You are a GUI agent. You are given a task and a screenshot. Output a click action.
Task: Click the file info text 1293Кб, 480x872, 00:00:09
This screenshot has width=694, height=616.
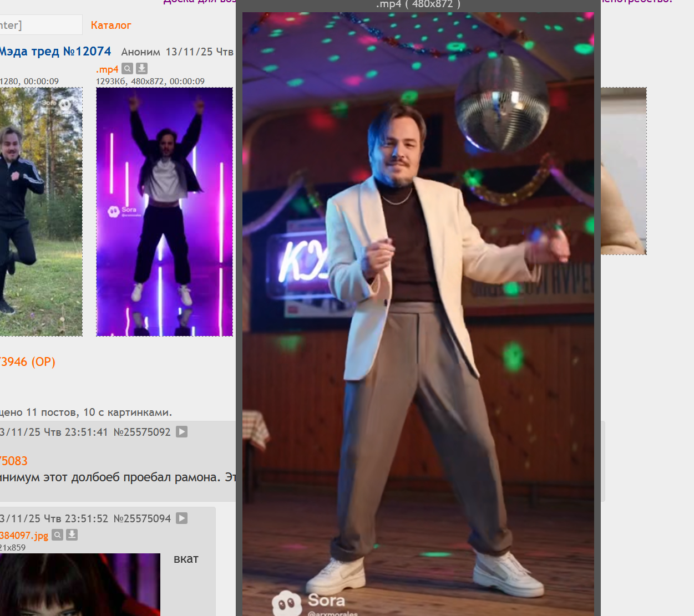point(150,82)
